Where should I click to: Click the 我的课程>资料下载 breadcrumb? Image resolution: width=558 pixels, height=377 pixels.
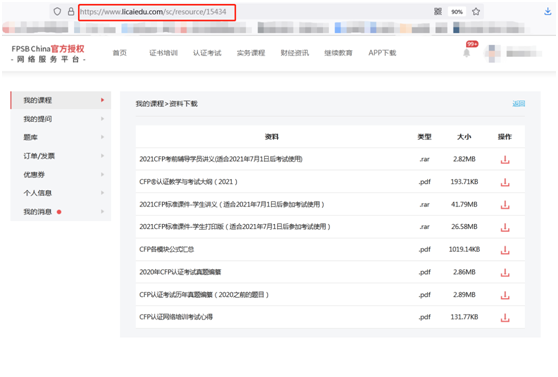click(x=167, y=104)
